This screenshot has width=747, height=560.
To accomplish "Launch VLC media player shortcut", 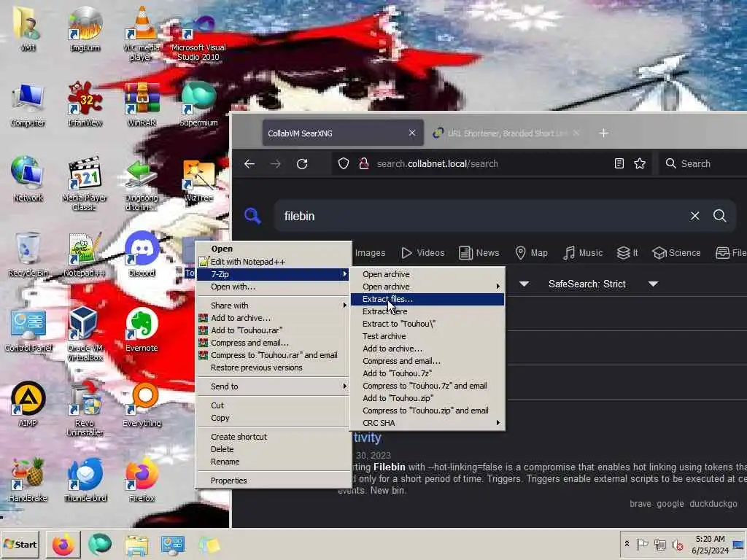I will [142, 34].
